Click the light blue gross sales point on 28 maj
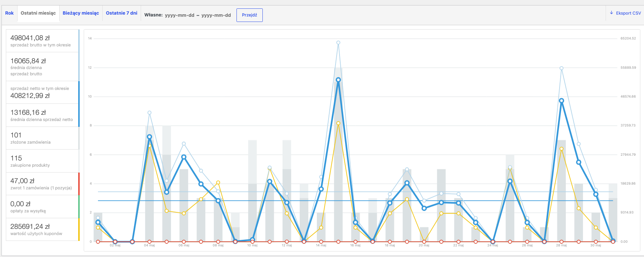The width and height of the screenshot is (644, 257). pos(561,68)
